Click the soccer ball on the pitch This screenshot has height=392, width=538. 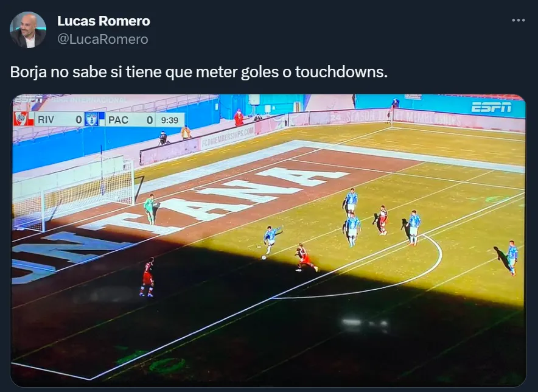(264, 257)
